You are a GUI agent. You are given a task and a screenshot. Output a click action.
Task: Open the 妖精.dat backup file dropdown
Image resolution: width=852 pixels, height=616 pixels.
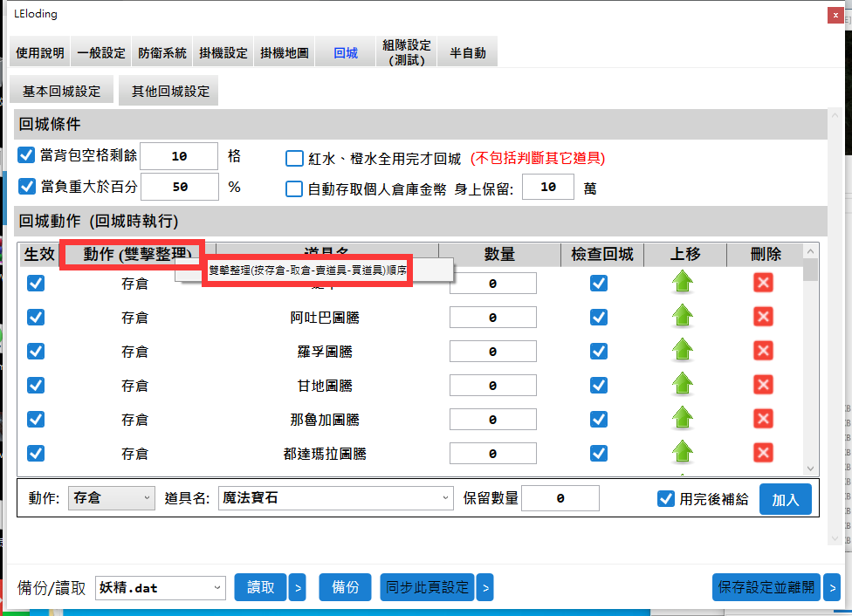161,588
